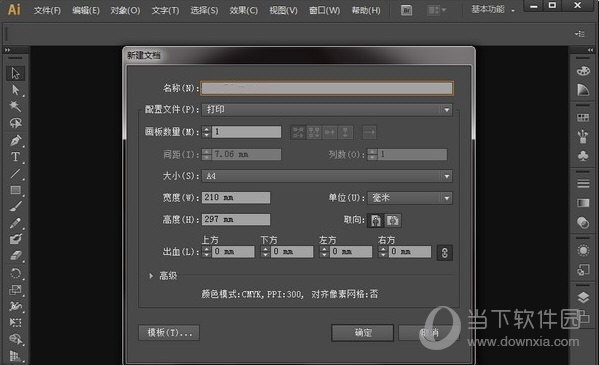This screenshot has height=365, width=599.
Task: Open the Gradient panel icon
Action: tap(583, 203)
